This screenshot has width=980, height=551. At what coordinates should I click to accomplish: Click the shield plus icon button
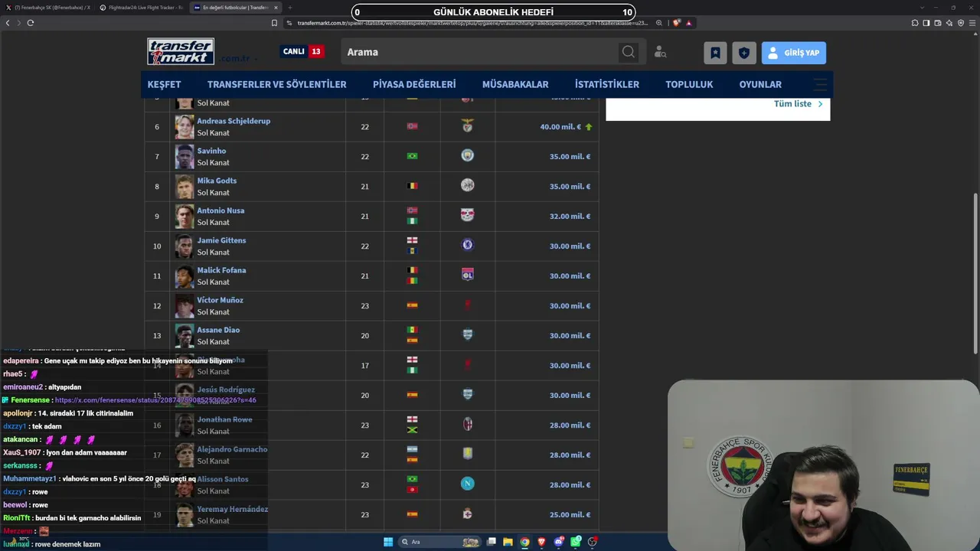tap(743, 53)
